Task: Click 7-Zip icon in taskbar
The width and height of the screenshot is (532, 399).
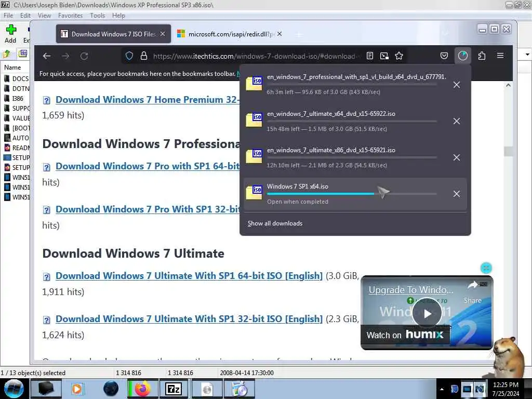Action: click(x=174, y=389)
